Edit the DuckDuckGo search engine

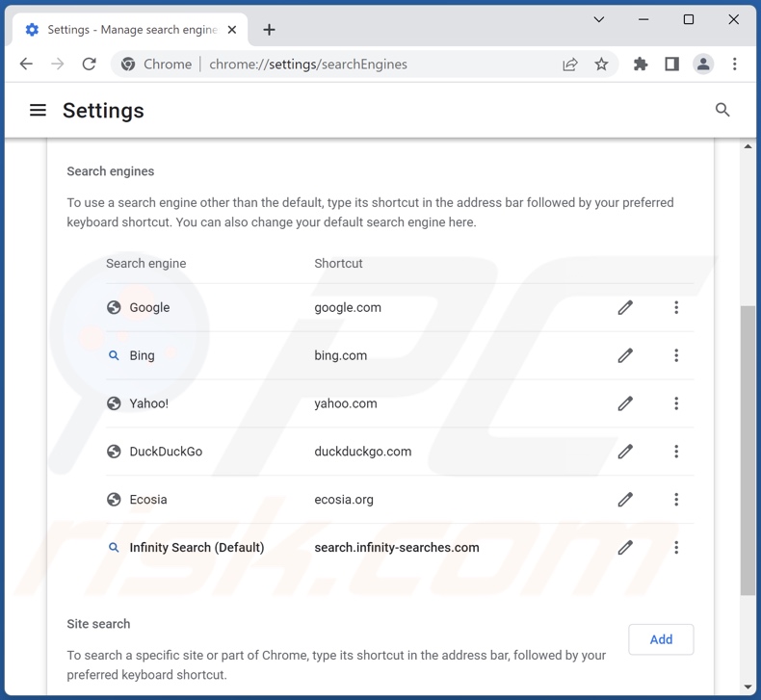[625, 452]
